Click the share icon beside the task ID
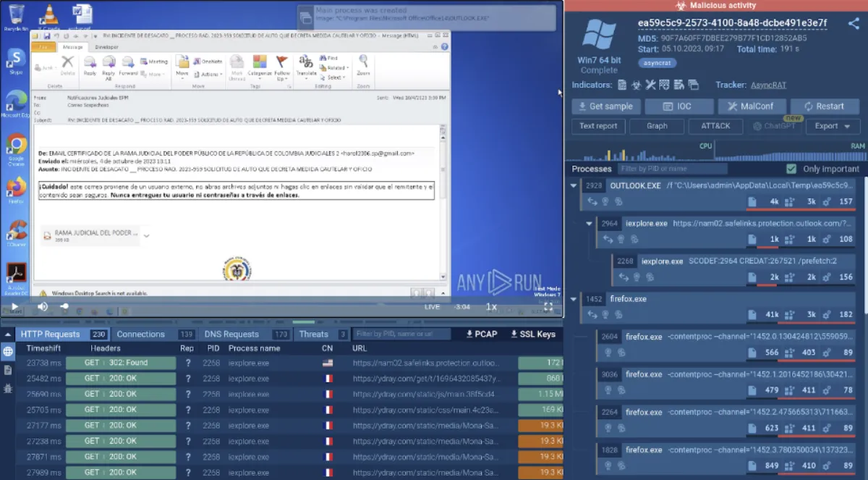Viewport: 868px width, 480px height. pos(852,23)
